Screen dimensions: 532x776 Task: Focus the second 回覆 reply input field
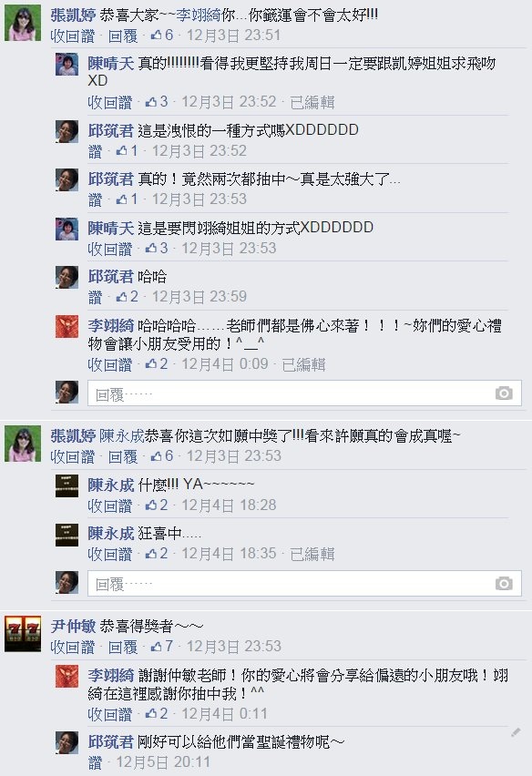pyautogui.click(x=304, y=584)
